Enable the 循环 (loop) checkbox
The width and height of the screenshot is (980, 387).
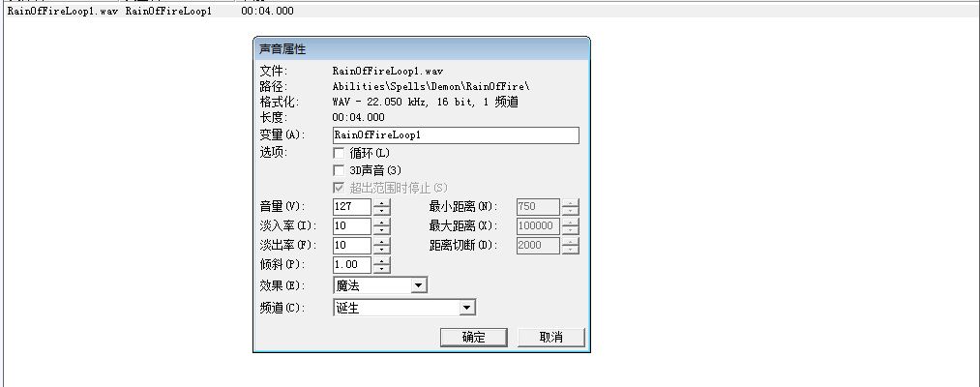point(339,153)
